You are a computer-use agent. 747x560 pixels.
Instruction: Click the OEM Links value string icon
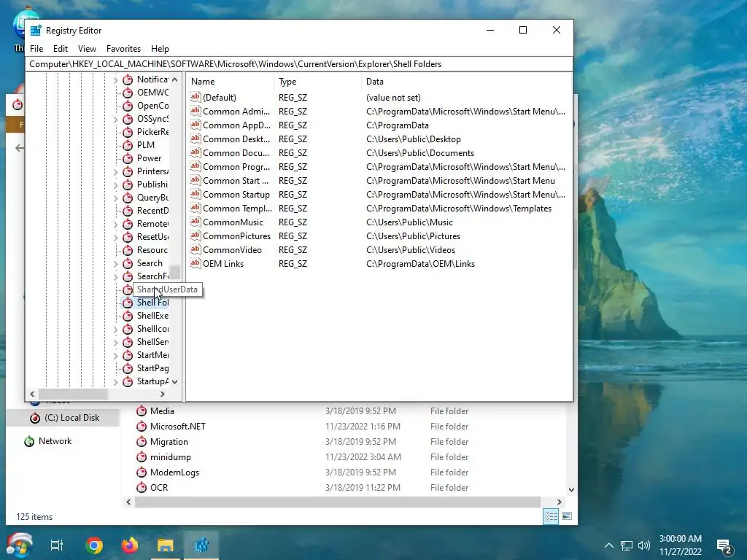(x=195, y=262)
